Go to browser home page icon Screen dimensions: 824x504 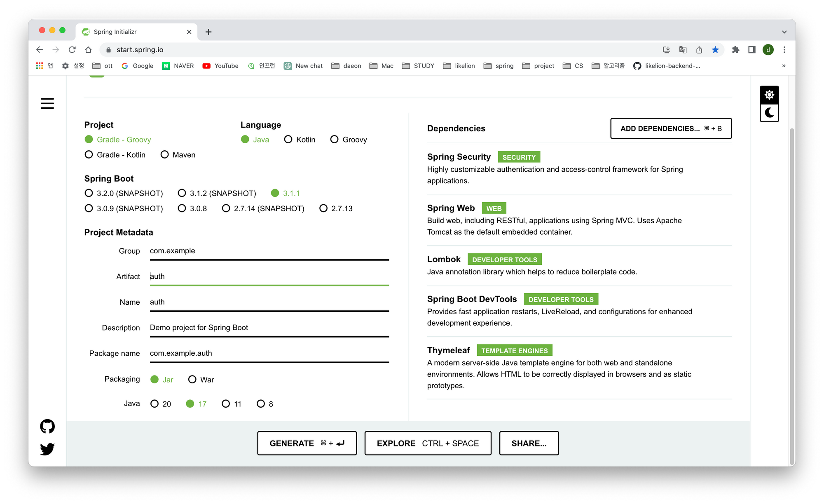point(88,50)
